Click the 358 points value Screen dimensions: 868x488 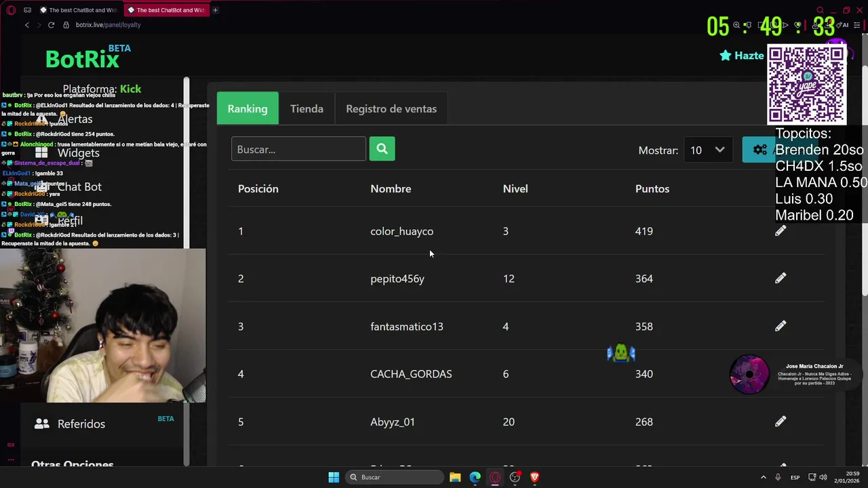tap(644, 326)
